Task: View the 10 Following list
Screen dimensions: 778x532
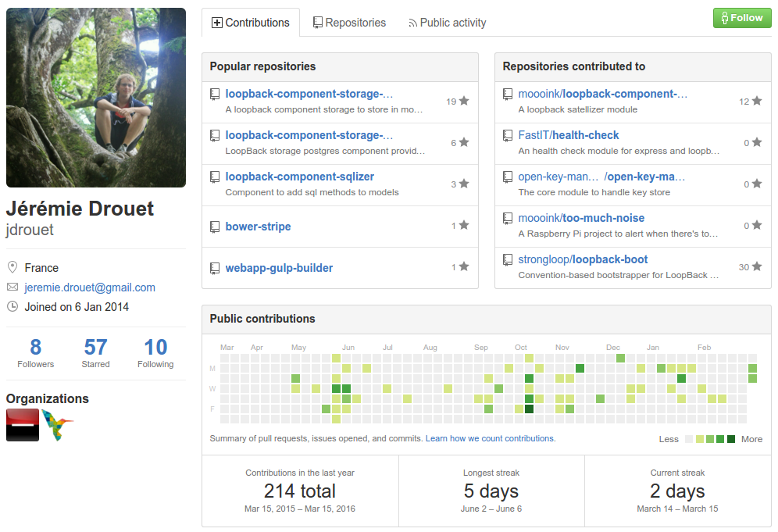Action: click(155, 353)
